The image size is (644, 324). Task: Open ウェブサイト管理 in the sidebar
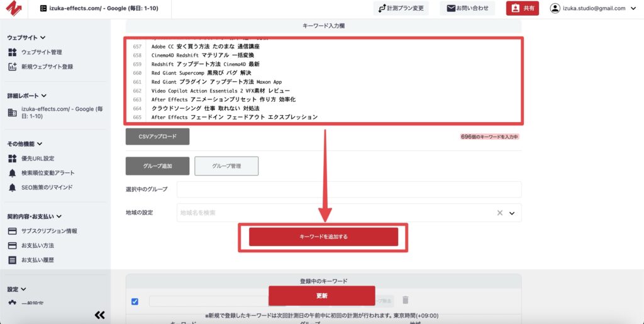42,52
